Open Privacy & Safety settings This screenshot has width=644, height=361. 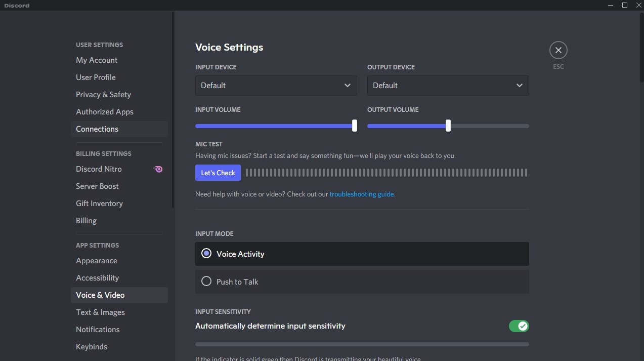[119, 95]
